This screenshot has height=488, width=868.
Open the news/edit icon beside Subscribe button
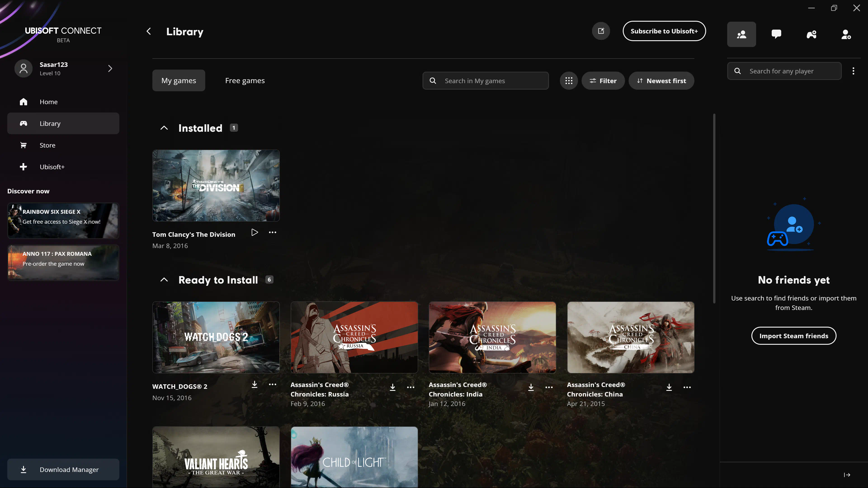601,31
